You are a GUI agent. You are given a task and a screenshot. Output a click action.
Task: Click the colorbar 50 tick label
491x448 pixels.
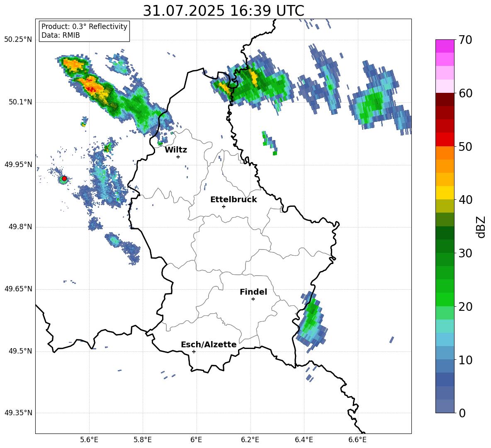tap(465, 146)
